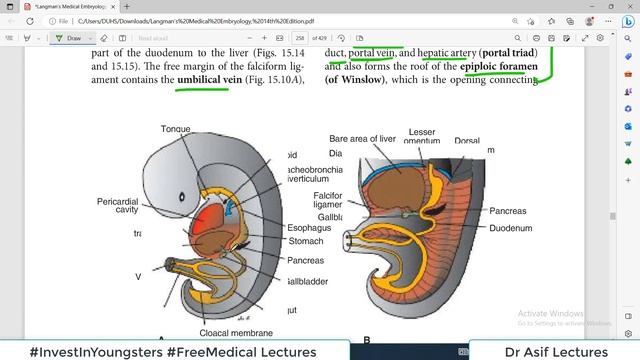The image size is (640, 360).
Task: Click 'Cloacal membrane' figure label
Action: [236, 333]
